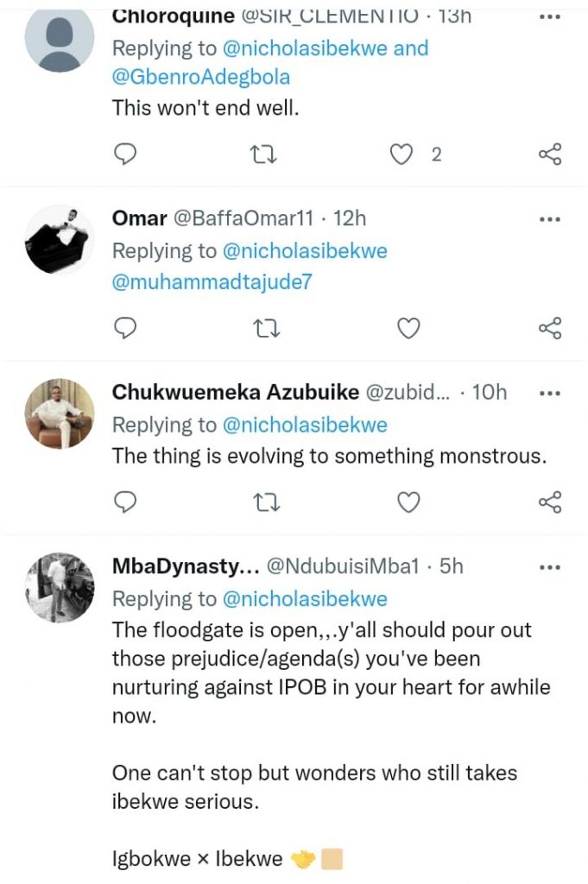The height and width of the screenshot is (884, 588).
Task: View Chukwuemeka Azubuike's profile avatar
Action: click(59, 413)
